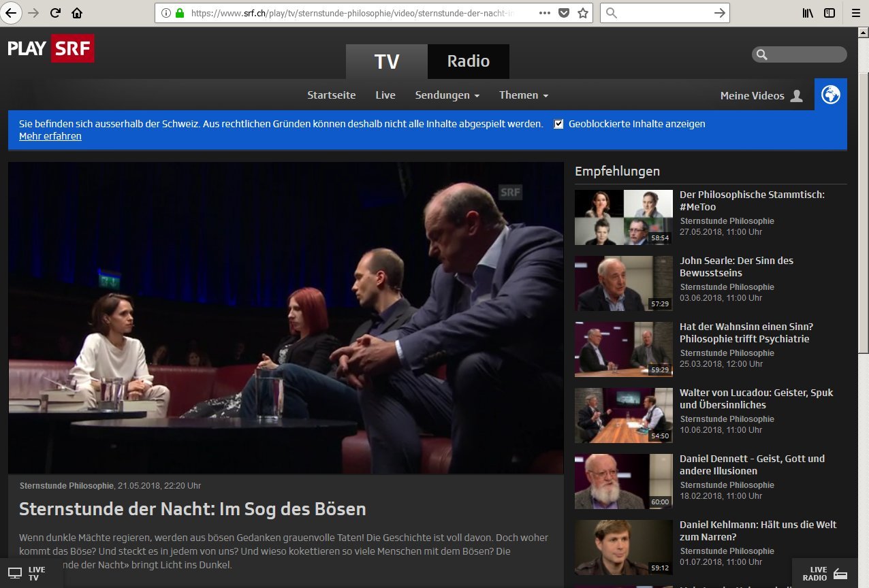Switch to the Radio tab

469,61
